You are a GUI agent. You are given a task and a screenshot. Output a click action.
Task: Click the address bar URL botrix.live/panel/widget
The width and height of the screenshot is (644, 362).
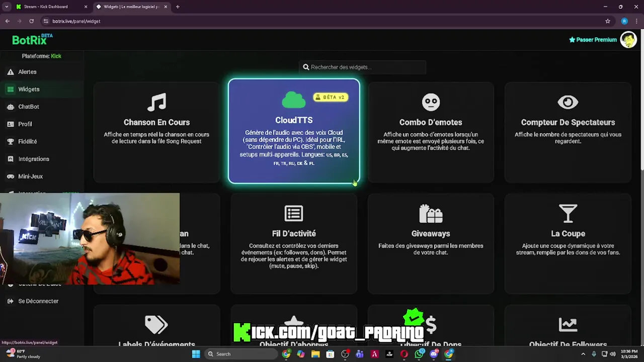76,21
